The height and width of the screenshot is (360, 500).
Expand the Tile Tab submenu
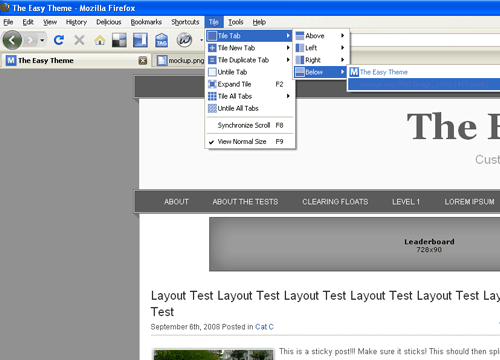[x=249, y=36]
